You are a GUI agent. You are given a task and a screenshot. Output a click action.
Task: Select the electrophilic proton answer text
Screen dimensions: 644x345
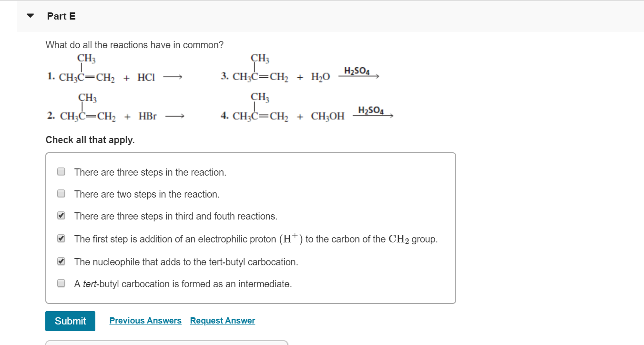click(255, 239)
